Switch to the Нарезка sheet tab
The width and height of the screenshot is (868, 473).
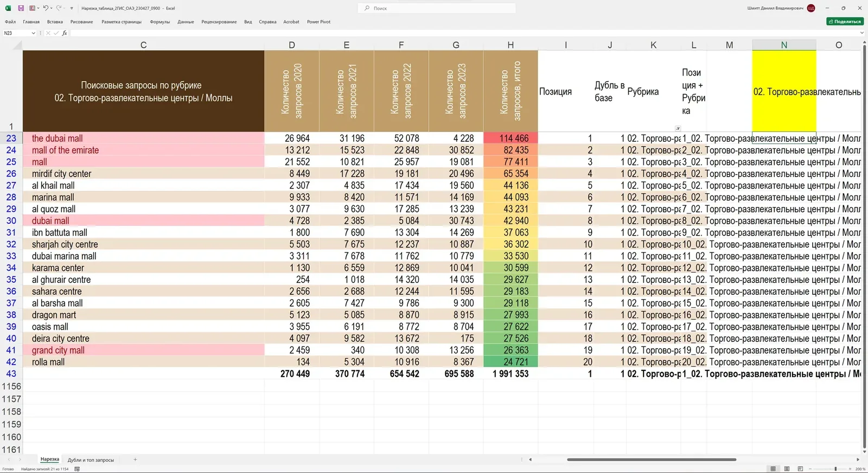[50, 459]
